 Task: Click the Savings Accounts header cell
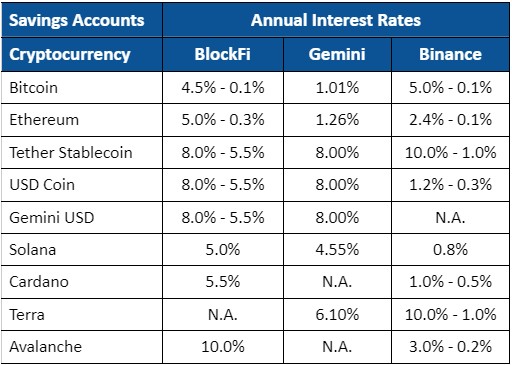(82, 20)
